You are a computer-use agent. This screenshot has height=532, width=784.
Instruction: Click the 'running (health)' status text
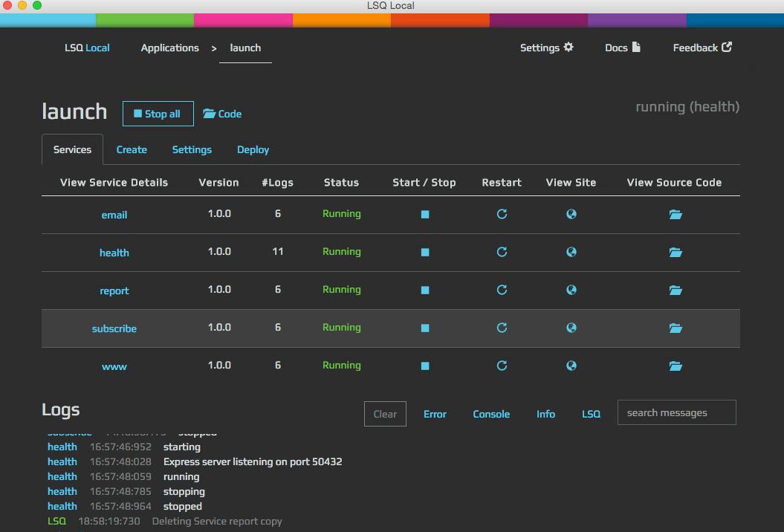tap(687, 107)
